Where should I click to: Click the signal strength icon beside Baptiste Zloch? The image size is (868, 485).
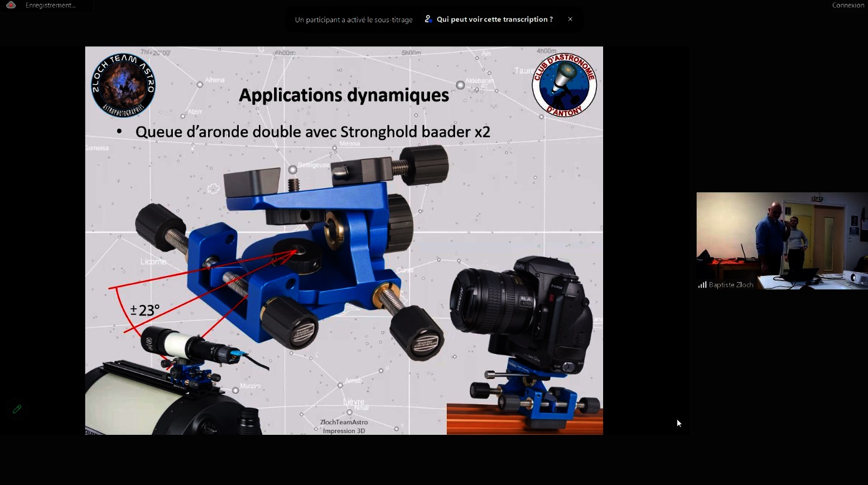click(x=702, y=285)
